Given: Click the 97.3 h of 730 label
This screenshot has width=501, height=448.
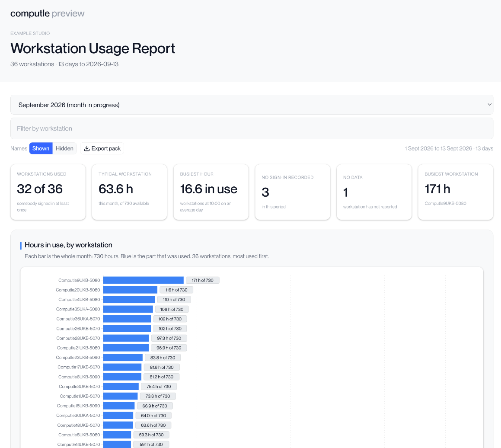Looking at the screenshot, I should [169, 338].
